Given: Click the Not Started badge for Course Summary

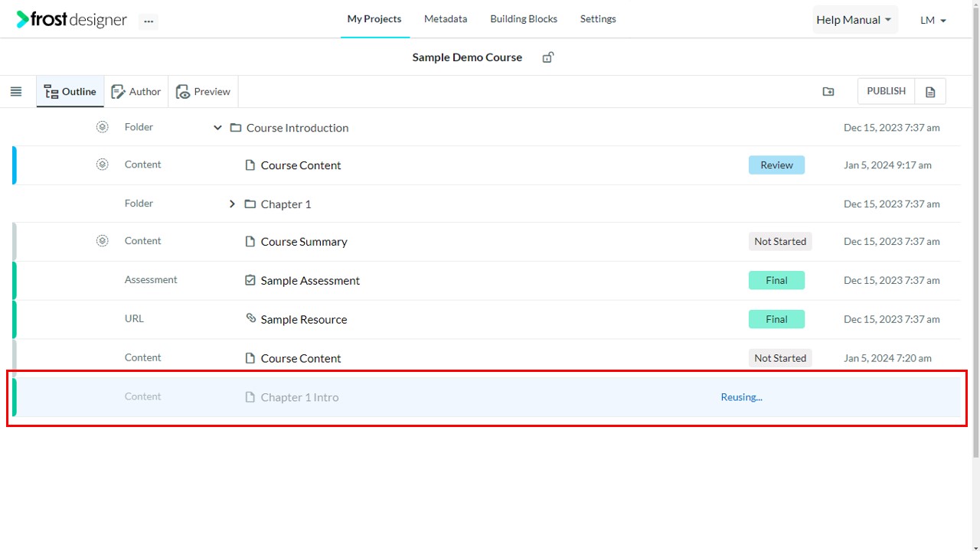Looking at the screenshot, I should click(780, 242).
